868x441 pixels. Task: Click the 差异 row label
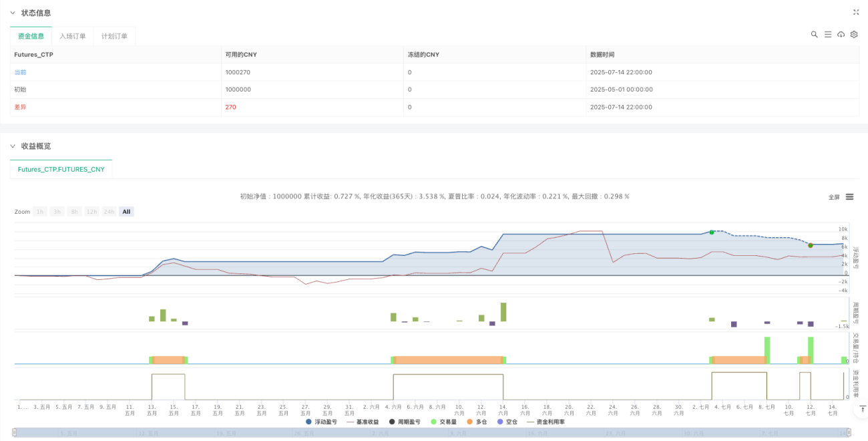point(21,107)
